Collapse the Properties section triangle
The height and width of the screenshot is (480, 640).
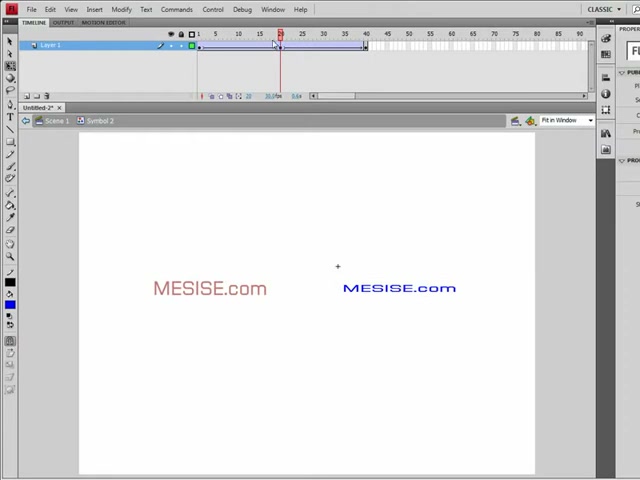coord(622,161)
